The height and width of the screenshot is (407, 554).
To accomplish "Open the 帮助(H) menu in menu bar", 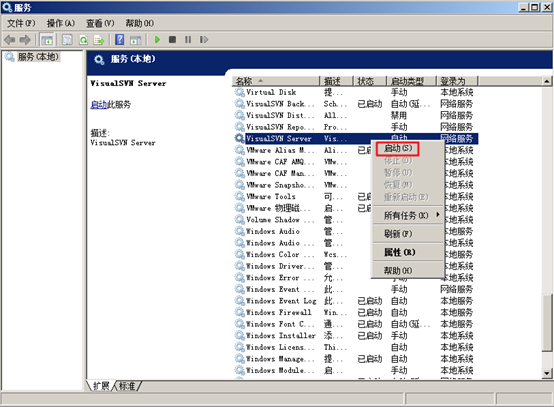I will [140, 23].
